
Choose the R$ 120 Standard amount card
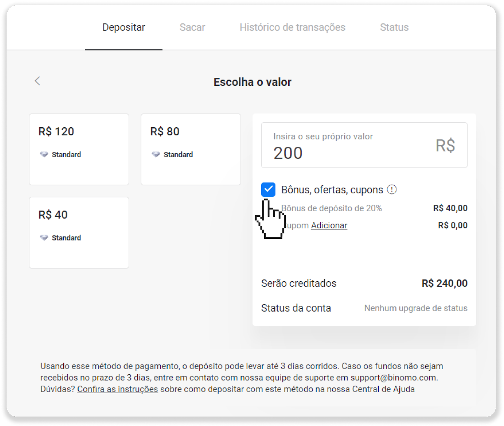pyautogui.click(x=79, y=149)
